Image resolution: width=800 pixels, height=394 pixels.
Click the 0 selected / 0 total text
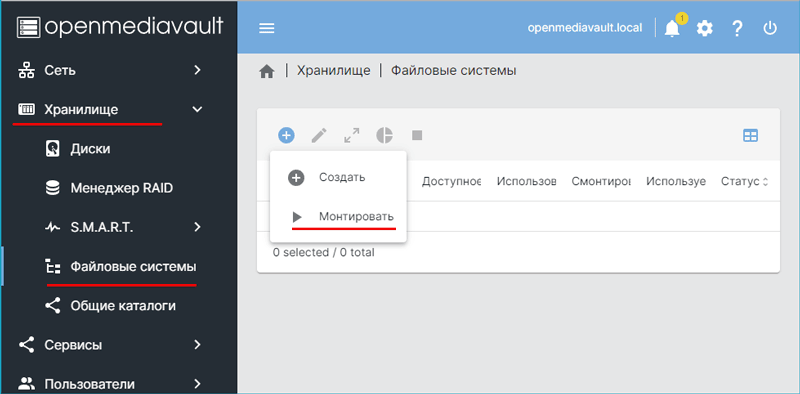coord(323,252)
